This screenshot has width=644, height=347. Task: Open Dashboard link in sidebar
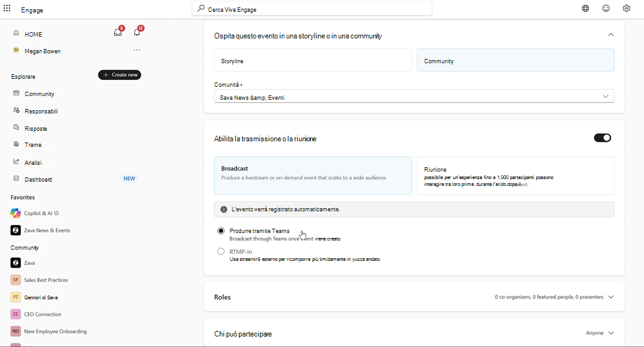[38, 180]
